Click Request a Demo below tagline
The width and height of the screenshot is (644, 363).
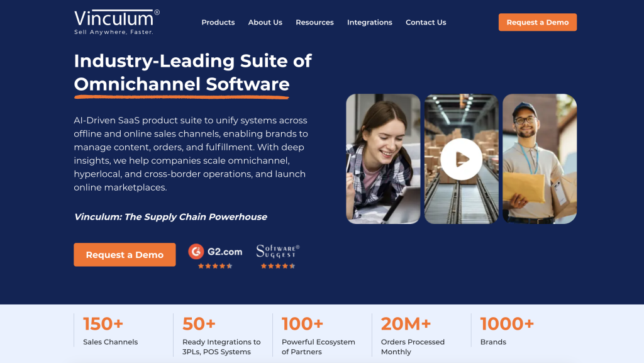coord(125,255)
